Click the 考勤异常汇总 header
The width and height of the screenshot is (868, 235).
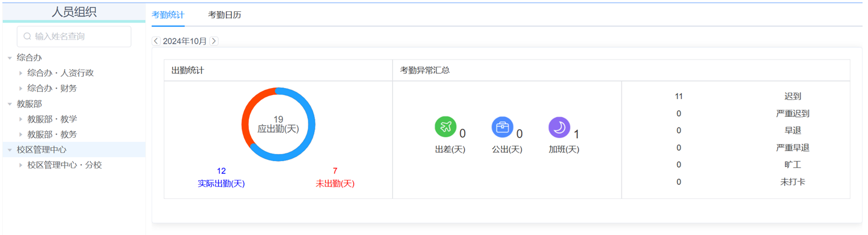click(x=425, y=70)
